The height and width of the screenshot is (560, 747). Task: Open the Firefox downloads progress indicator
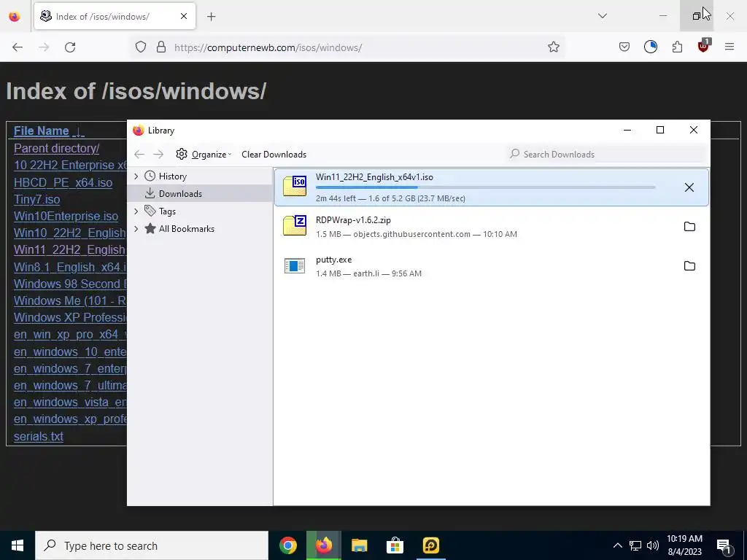(650, 47)
